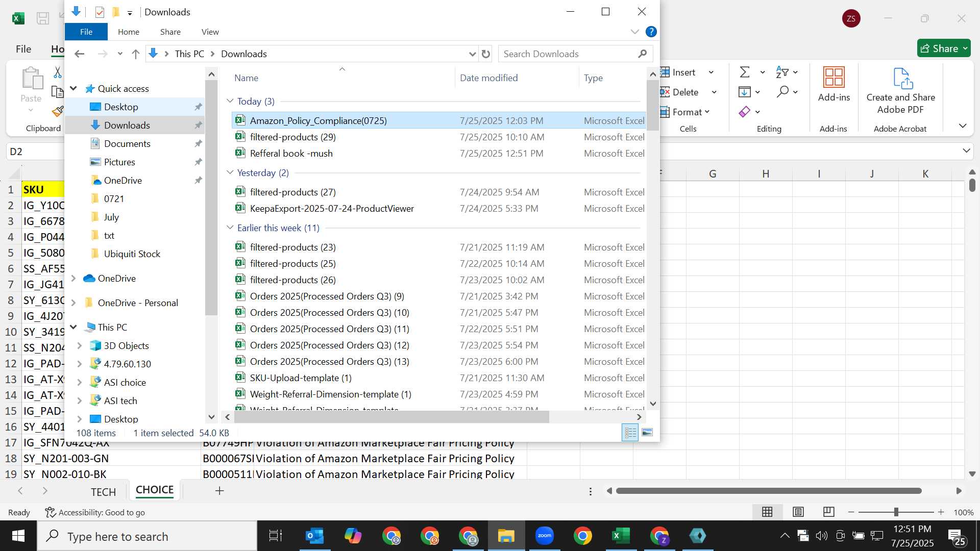Image resolution: width=980 pixels, height=551 pixels.
Task: Open the File tab in Explorer
Action: [86, 32]
